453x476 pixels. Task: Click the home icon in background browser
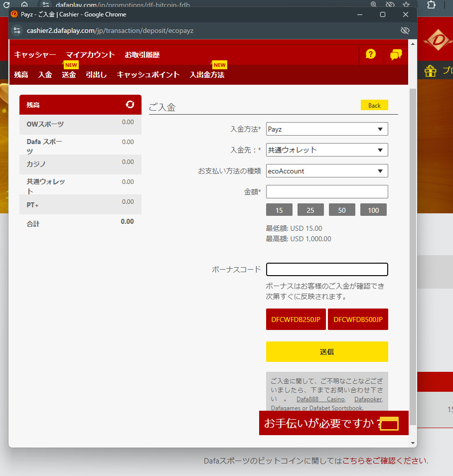pyautogui.click(x=24, y=4)
